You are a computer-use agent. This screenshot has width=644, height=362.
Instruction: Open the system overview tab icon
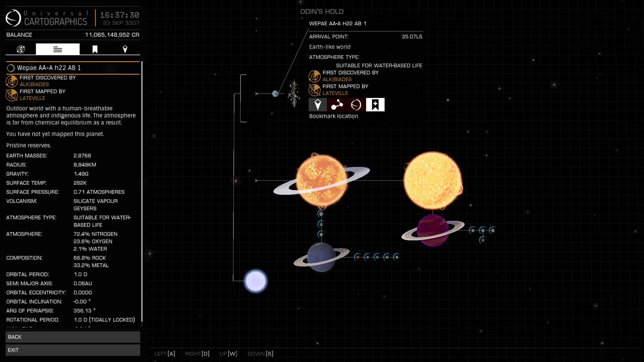point(21,49)
